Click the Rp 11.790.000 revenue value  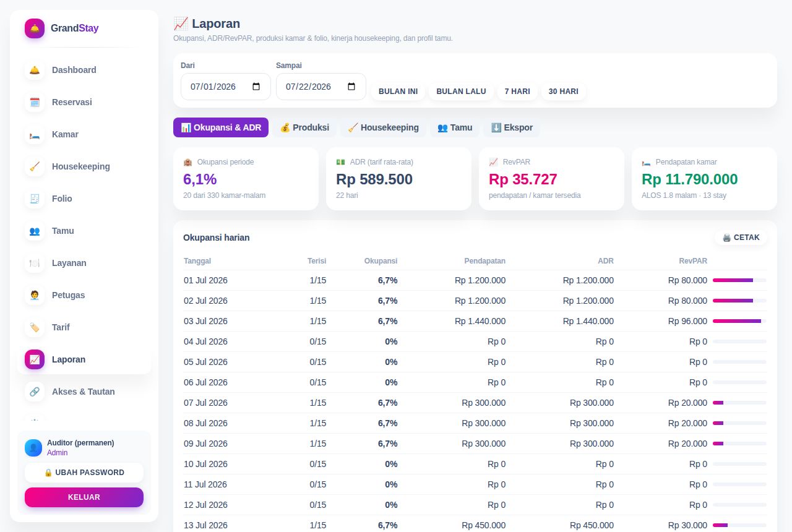click(x=690, y=179)
